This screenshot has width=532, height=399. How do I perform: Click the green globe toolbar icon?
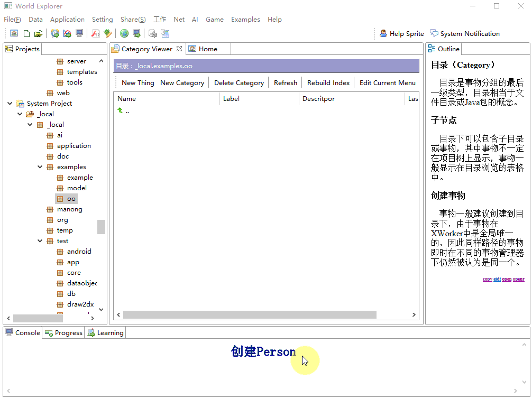pos(124,33)
